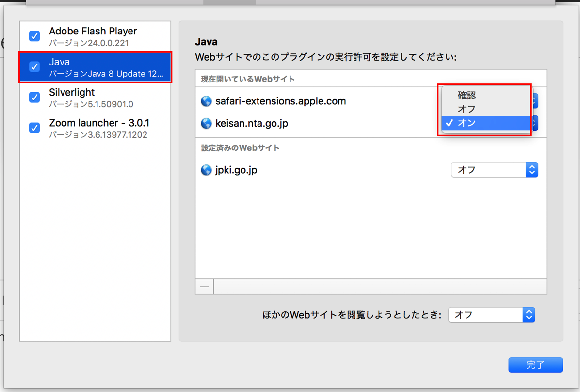Click the 設定済みのWebサイト section header
Screen dimensions: 580x392
coord(240,148)
